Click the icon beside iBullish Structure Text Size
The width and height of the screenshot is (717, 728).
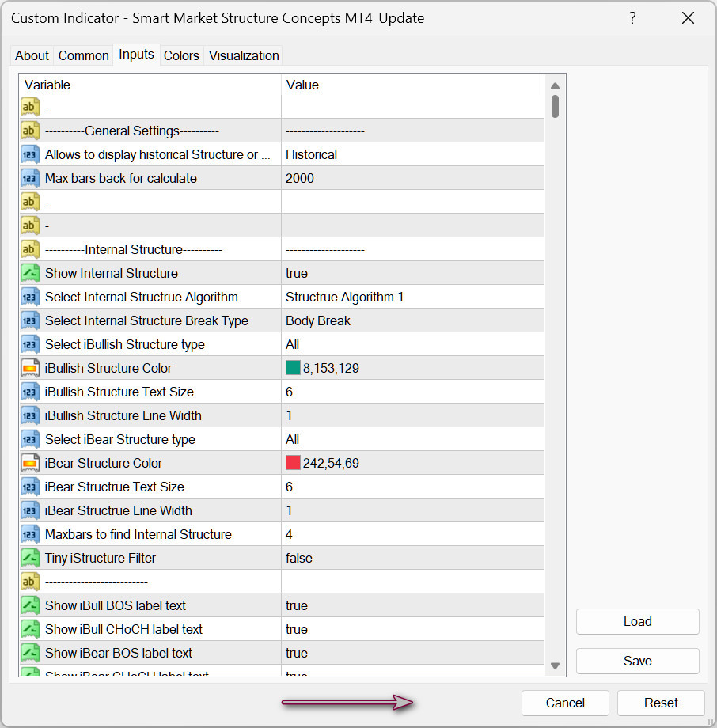tap(30, 392)
